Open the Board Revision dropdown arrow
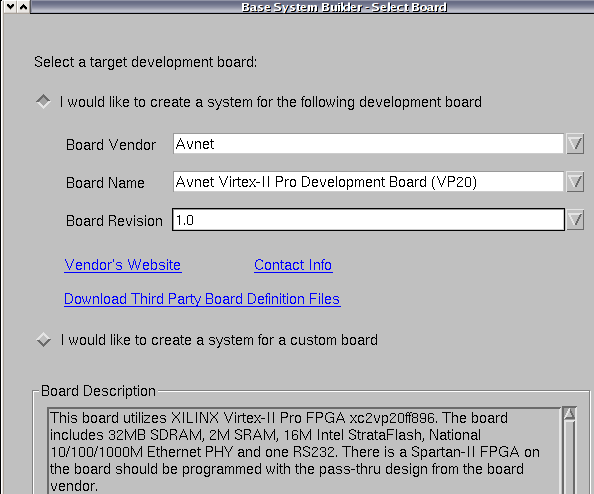The height and width of the screenshot is (494, 594). point(575,220)
